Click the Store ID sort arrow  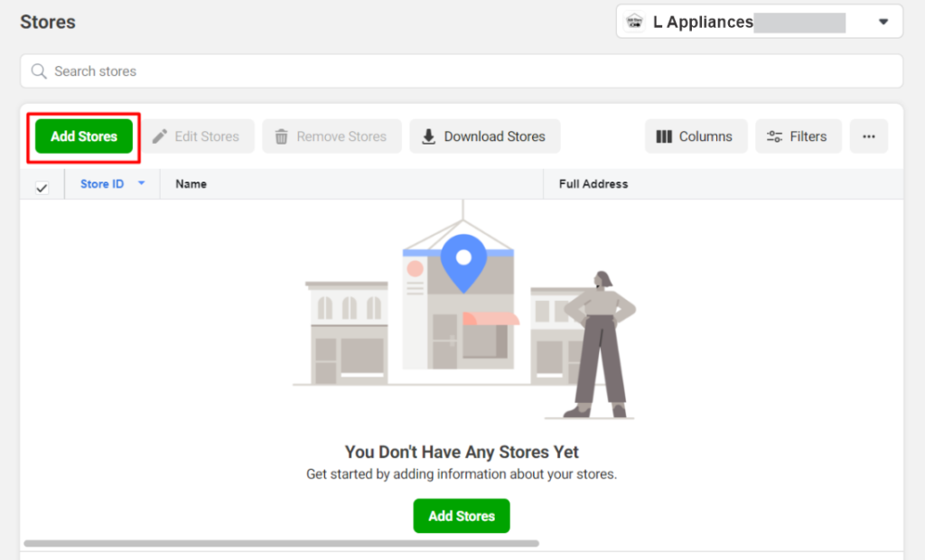click(142, 183)
